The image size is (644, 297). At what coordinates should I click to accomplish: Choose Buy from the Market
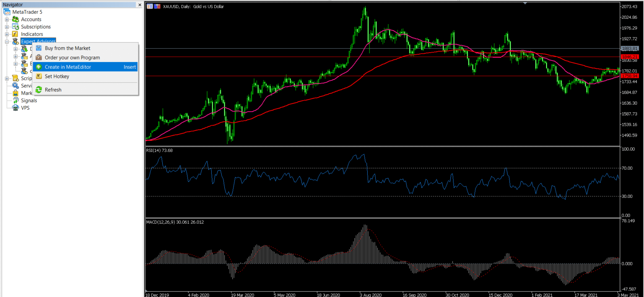click(67, 48)
